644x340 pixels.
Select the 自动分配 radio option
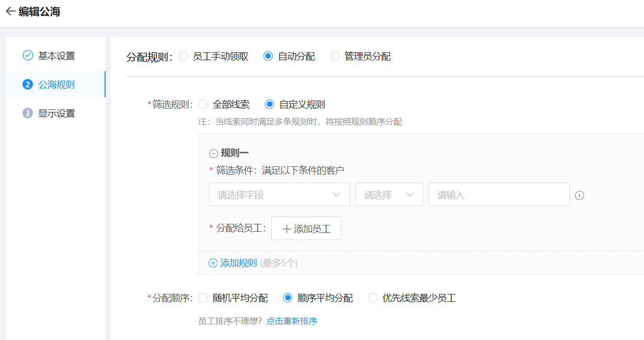[268, 56]
